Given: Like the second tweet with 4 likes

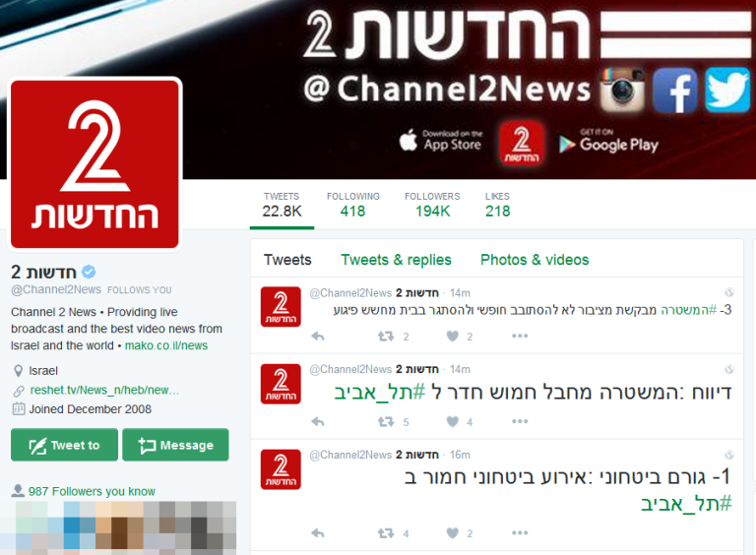Looking at the screenshot, I should [x=452, y=421].
